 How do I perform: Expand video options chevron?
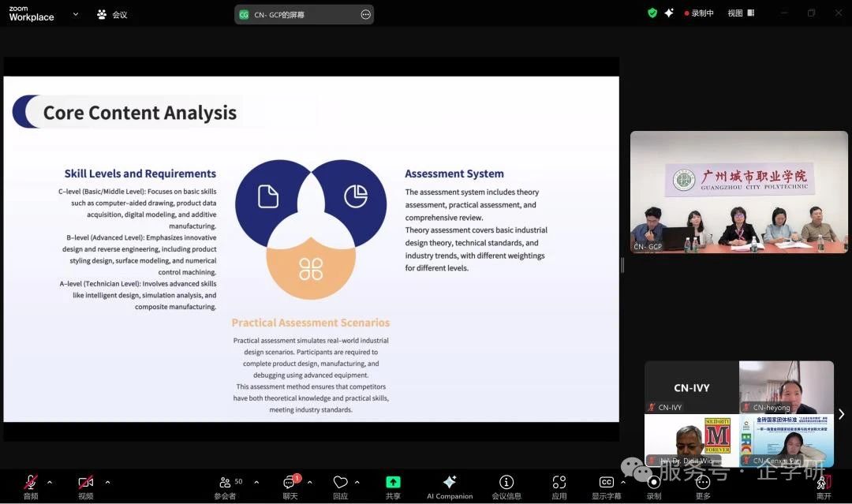(x=107, y=483)
